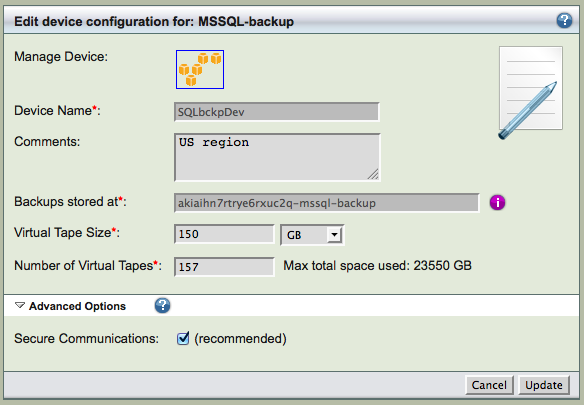Focus the Device Name field SQLbckpDev
The width and height of the screenshot is (584, 405).
point(277,112)
